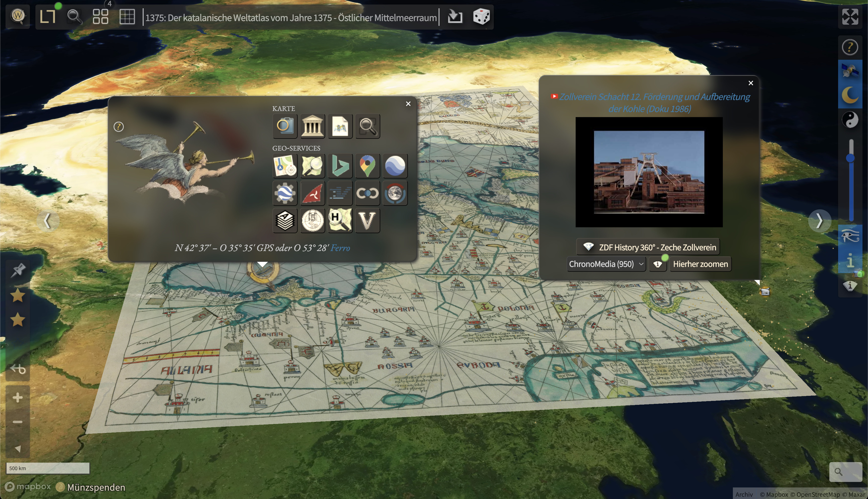The width and height of the screenshot is (868, 499).
Task: Toggle the satellite imagery layer
Action: pyautogui.click(x=850, y=71)
